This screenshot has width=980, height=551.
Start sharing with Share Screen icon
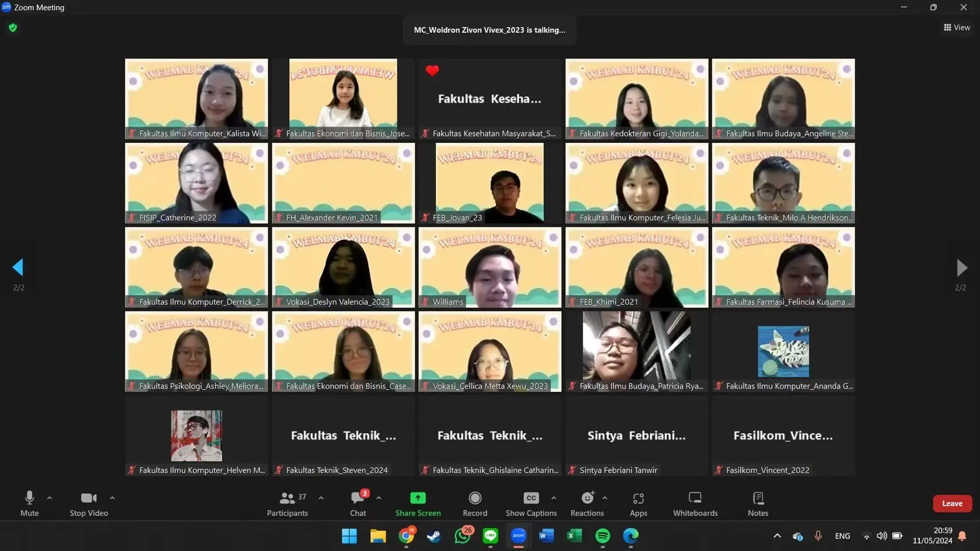click(418, 498)
